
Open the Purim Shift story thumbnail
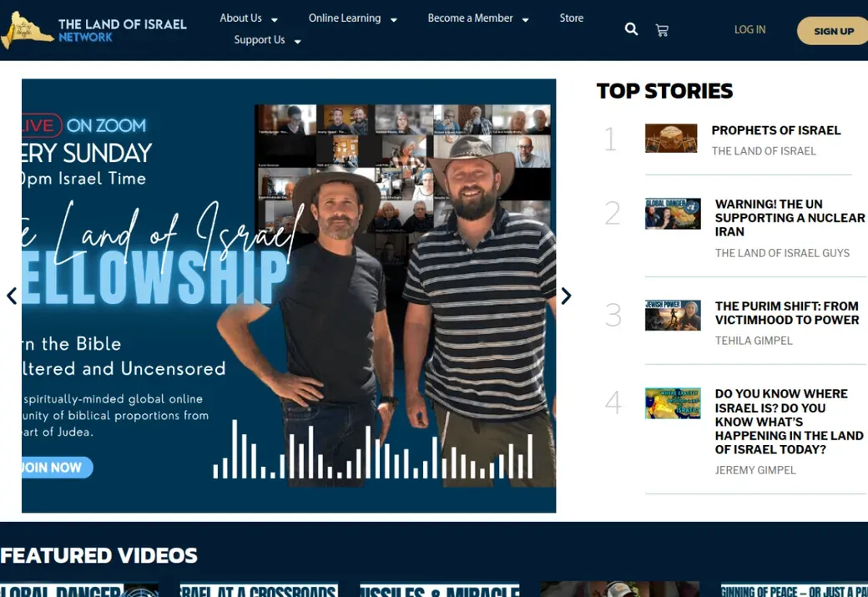[673, 315]
